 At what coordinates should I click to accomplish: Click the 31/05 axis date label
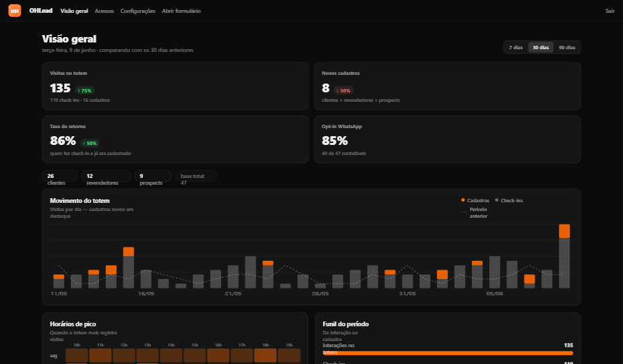tap(407, 294)
